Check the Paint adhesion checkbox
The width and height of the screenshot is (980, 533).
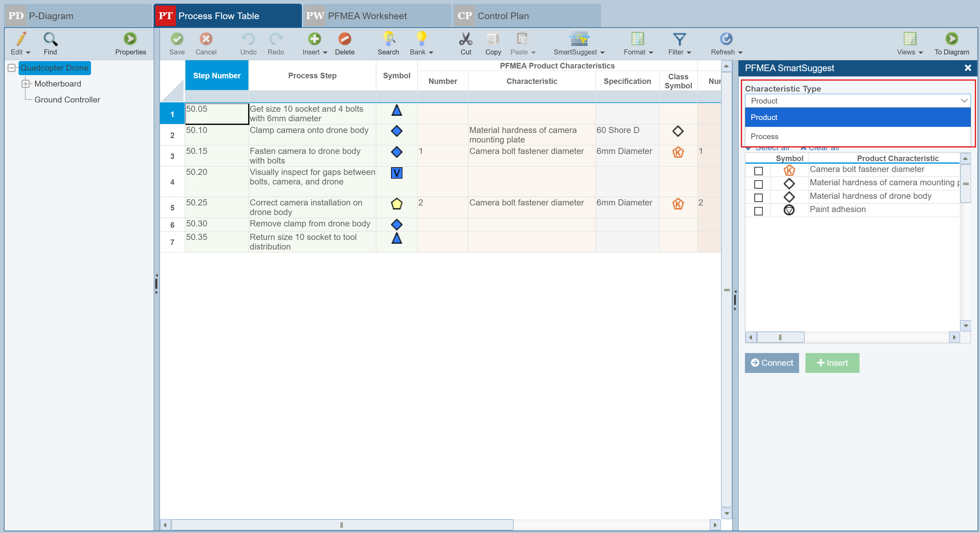(x=758, y=211)
